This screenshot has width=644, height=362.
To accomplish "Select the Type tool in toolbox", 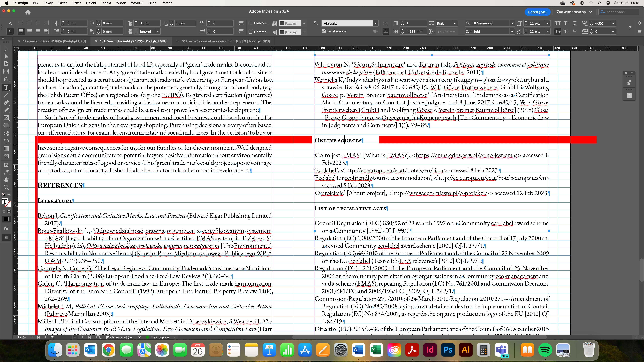I will pos(6,87).
